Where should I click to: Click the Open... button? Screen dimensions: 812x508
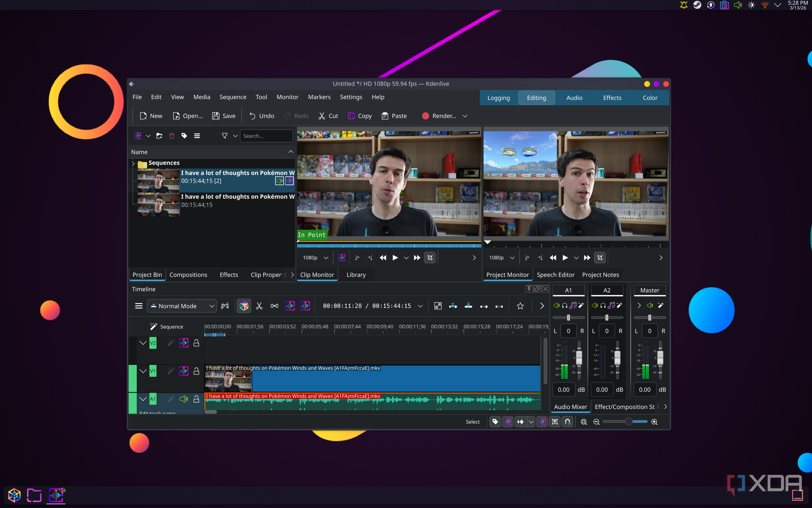[x=187, y=116]
